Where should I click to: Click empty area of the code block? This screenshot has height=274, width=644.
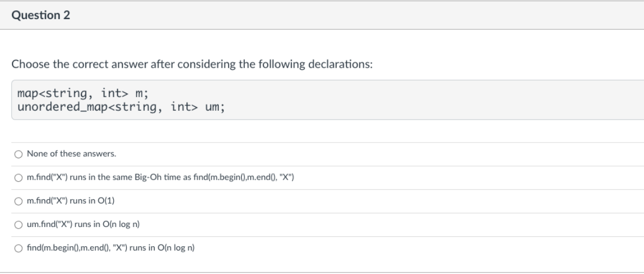437,99
